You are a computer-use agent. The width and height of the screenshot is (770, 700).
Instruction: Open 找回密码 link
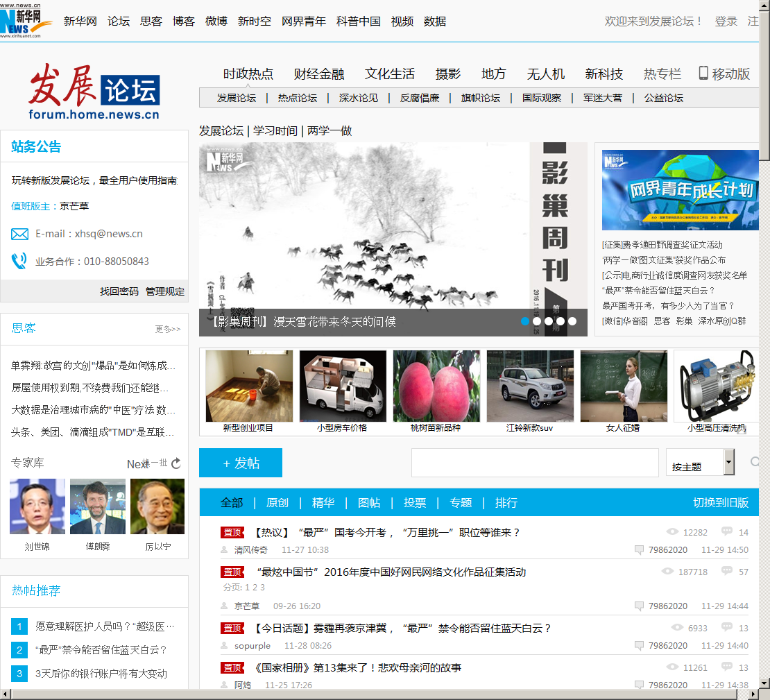pos(119,291)
